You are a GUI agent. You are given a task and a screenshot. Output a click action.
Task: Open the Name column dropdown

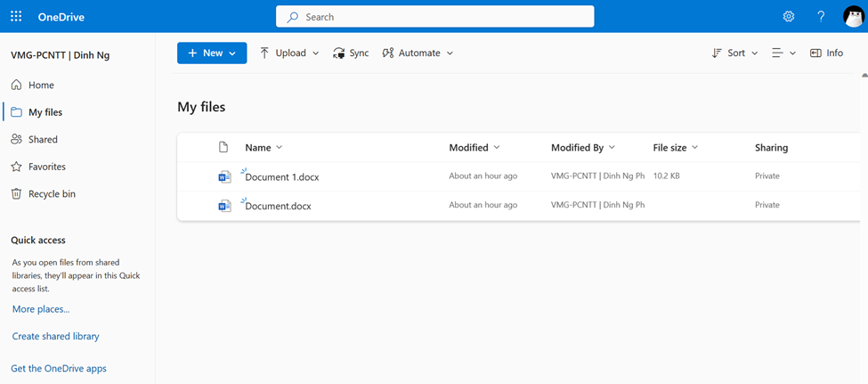click(x=279, y=147)
